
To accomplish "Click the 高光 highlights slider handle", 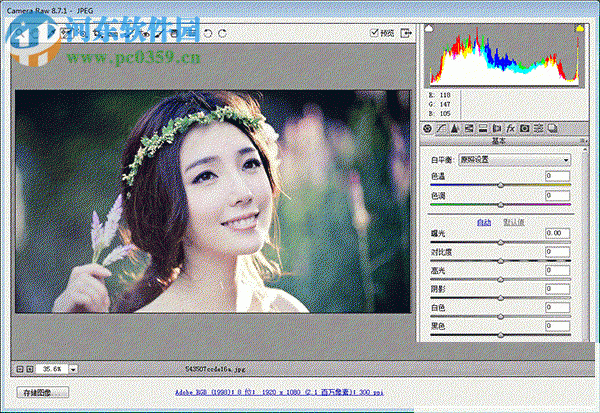I will [x=501, y=280].
